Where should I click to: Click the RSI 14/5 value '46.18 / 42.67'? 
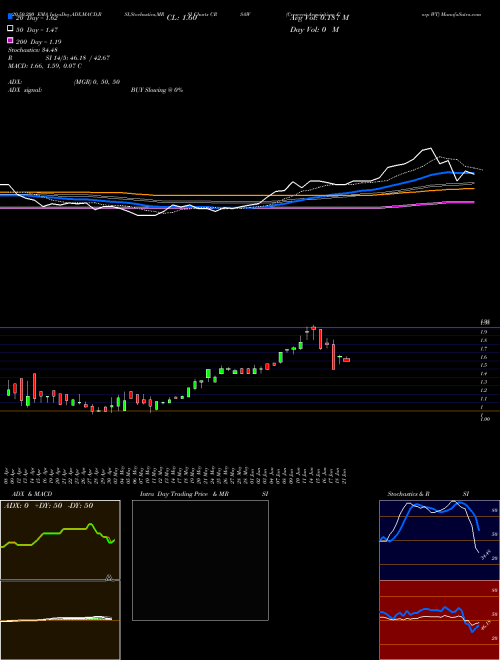[89, 58]
